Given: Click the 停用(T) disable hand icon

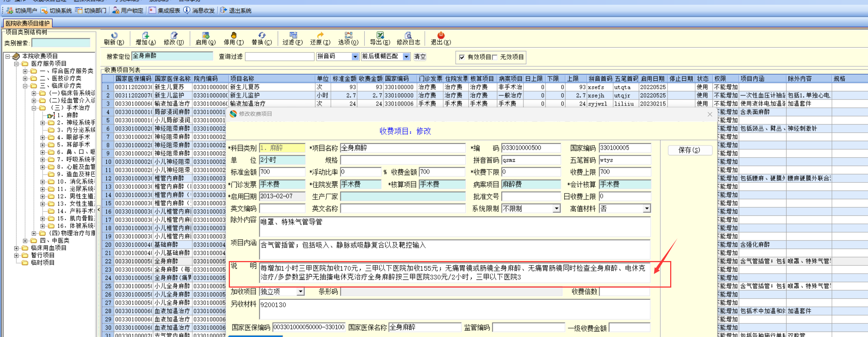Looking at the screenshot, I should (234, 35).
